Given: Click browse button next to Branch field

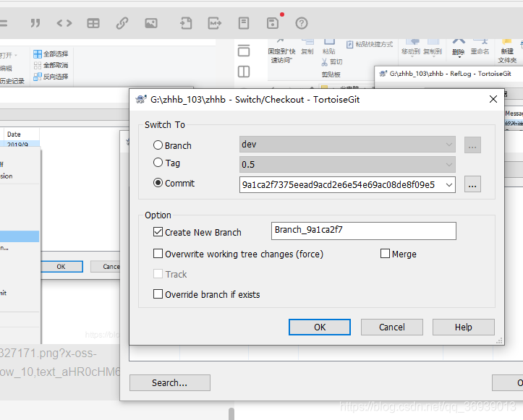Looking at the screenshot, I should coord(472,145).
